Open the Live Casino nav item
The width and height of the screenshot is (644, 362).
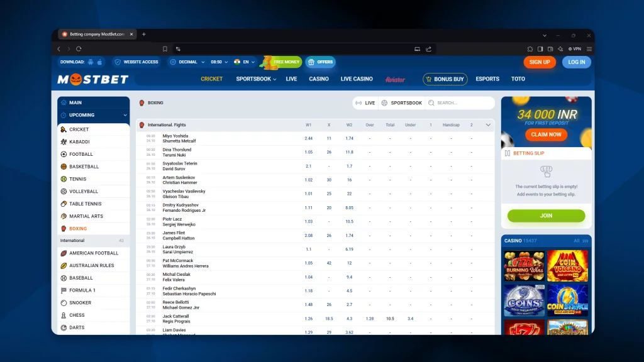357,79
